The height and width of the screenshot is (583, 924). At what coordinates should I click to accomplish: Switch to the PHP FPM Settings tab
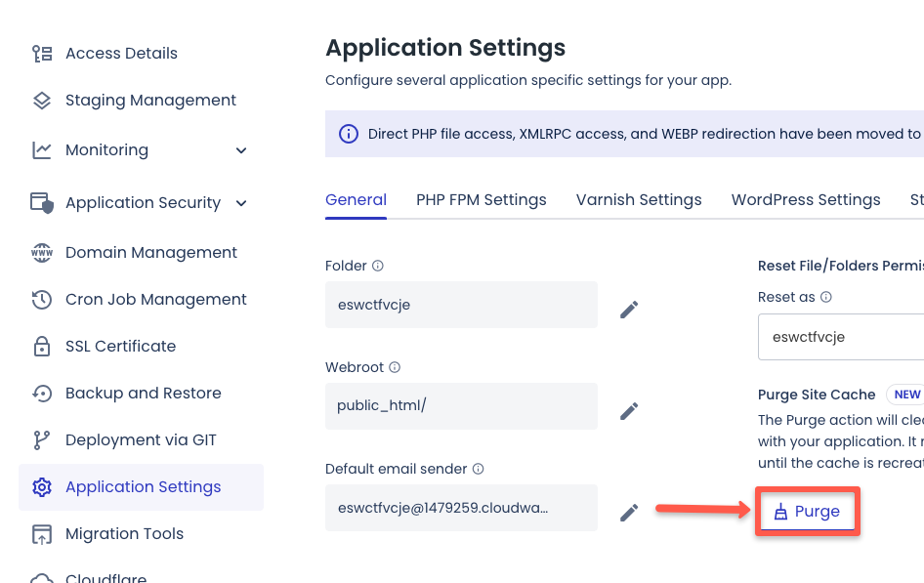coord(481,199)
